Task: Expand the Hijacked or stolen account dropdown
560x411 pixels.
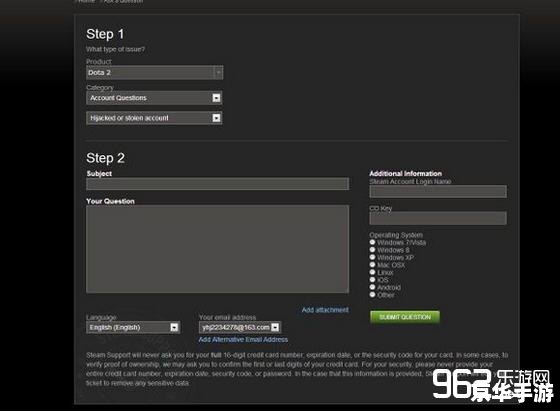Action: click(154, 118)
